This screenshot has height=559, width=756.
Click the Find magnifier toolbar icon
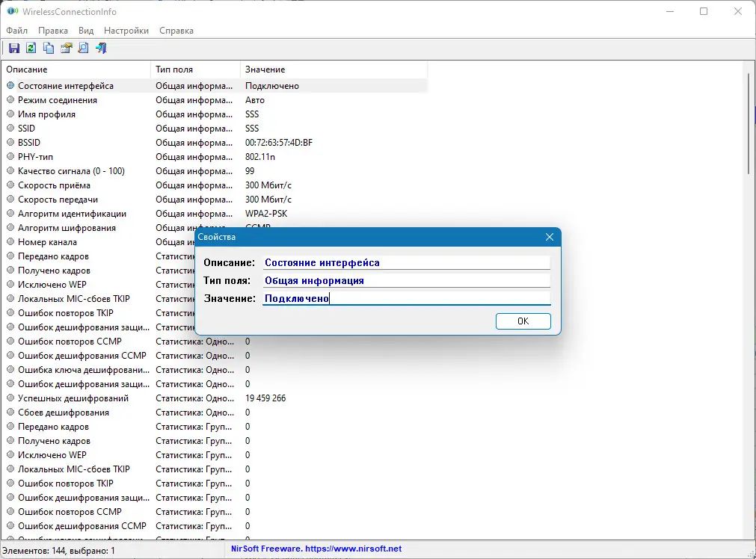(84, 48)
